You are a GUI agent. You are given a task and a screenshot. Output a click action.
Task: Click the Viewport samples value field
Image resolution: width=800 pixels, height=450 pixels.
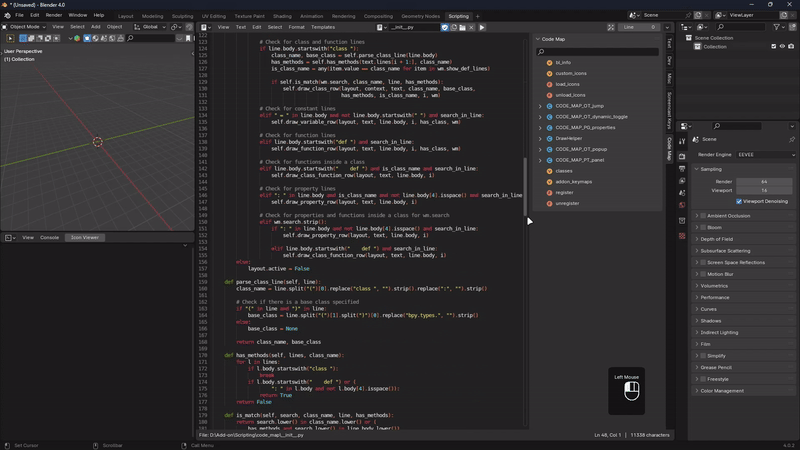[764, 190]
